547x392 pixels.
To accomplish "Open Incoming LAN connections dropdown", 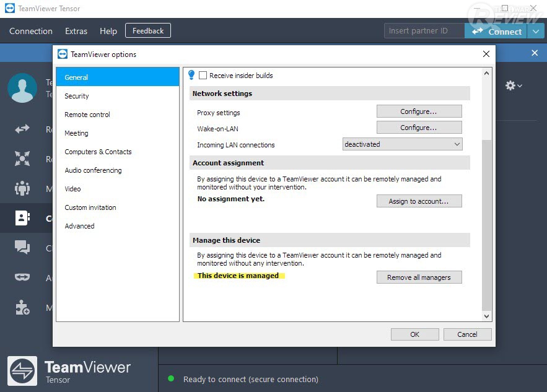I will tap(403, 144).
